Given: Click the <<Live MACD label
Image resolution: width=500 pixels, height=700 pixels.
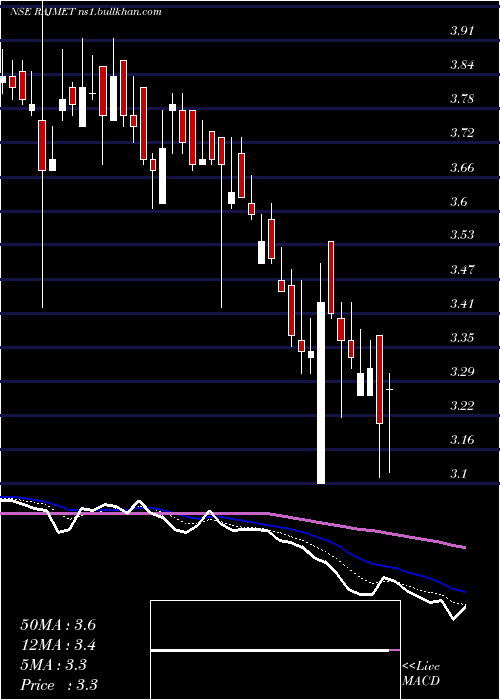Looking at the screenshot, I should point(421,674).
